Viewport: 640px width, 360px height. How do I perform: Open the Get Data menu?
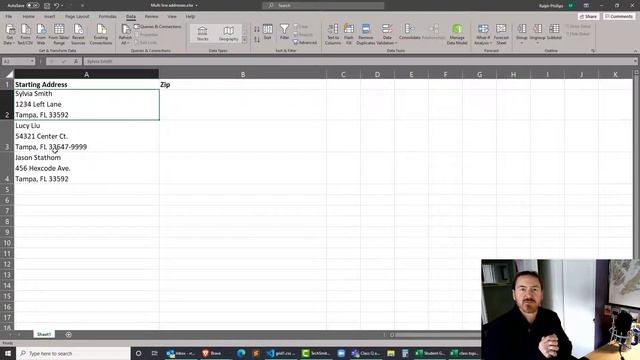(10, 34)
